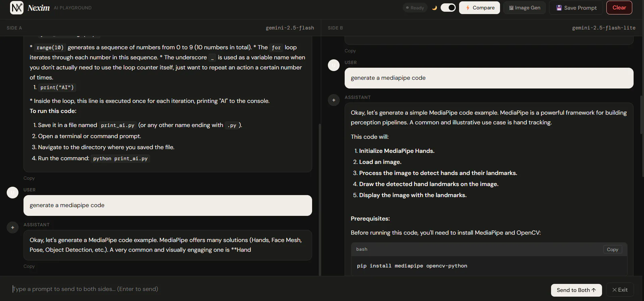Click the Save Prompt floppy disk button
This screenshot has height=301, width=644.
(576, 8)
